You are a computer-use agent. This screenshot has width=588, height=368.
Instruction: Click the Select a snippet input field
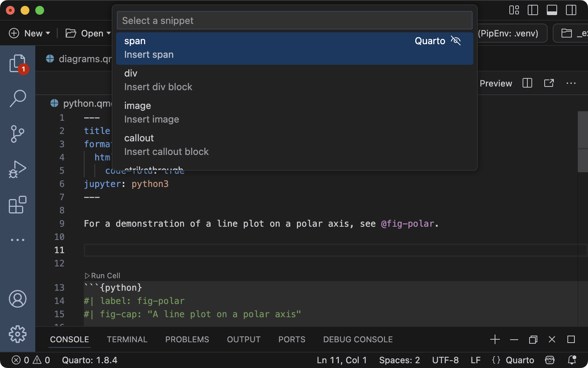pos(294,20)
